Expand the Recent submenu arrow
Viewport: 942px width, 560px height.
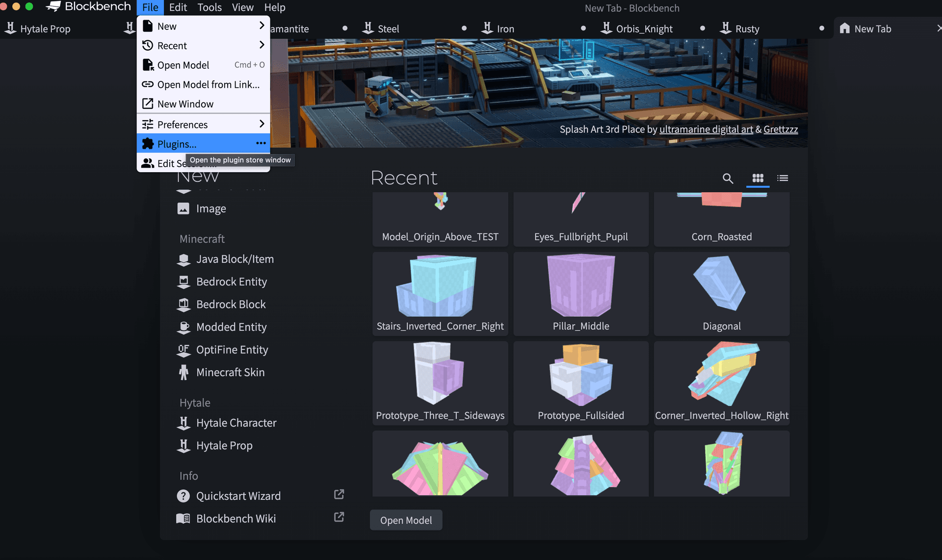tap(262, 45)
